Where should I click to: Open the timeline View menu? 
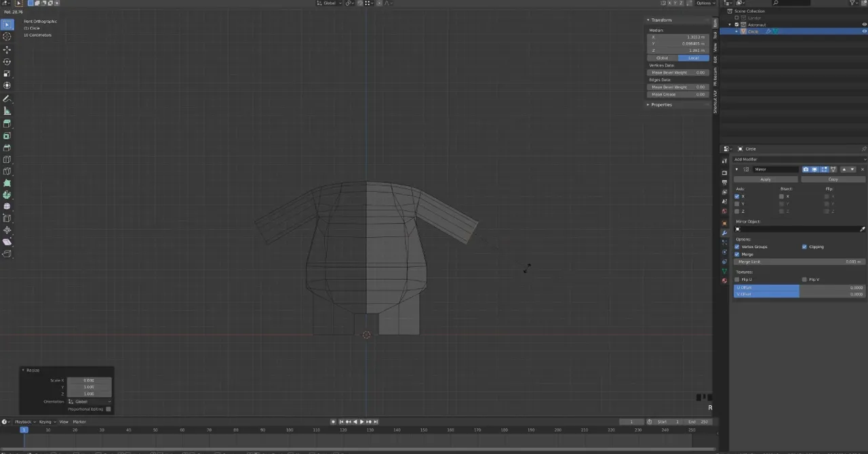63,421
